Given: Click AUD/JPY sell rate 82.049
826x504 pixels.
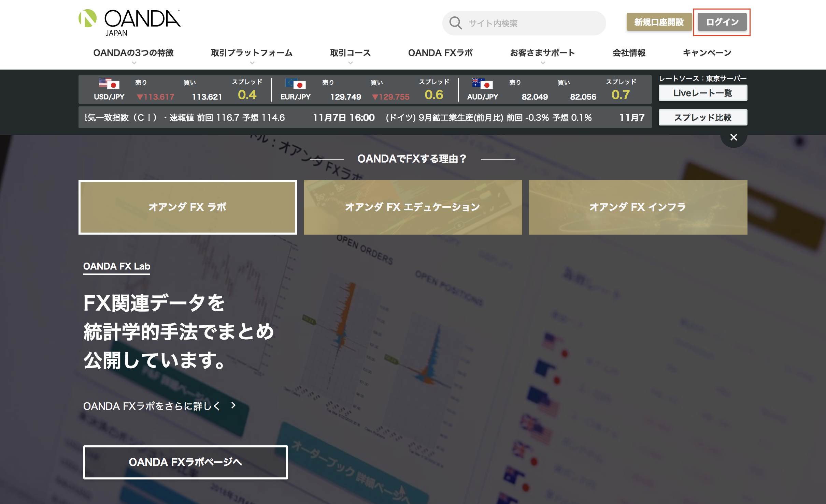Looking at the screenshot, I should [x=535, y=97].
